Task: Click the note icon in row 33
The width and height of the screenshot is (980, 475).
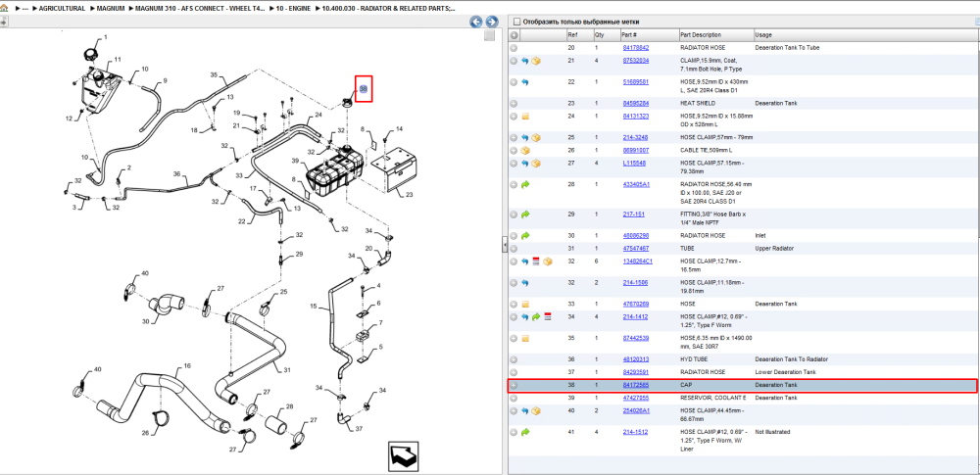Action: point(525,305)
